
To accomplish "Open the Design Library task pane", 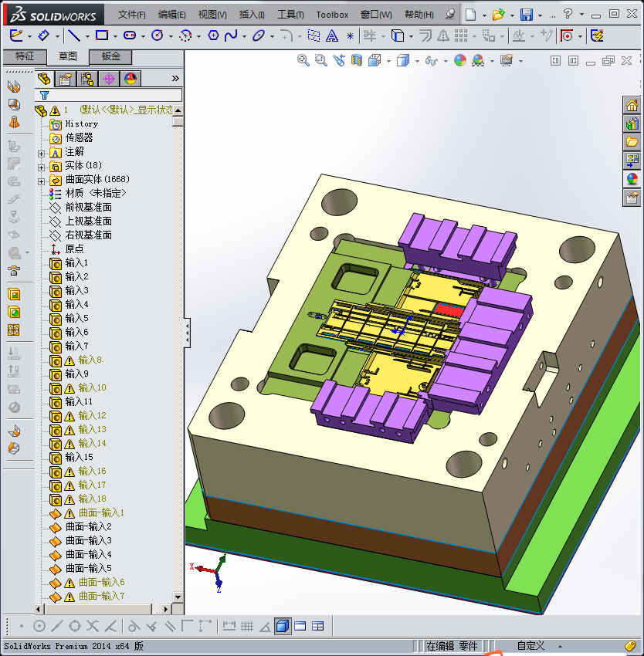I will point(632,123).
